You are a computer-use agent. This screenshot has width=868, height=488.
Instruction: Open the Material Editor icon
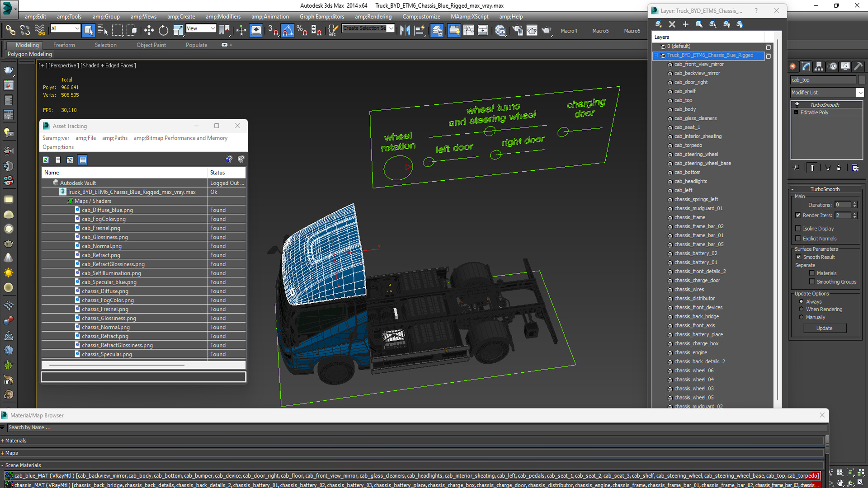[x=500, y=30]
